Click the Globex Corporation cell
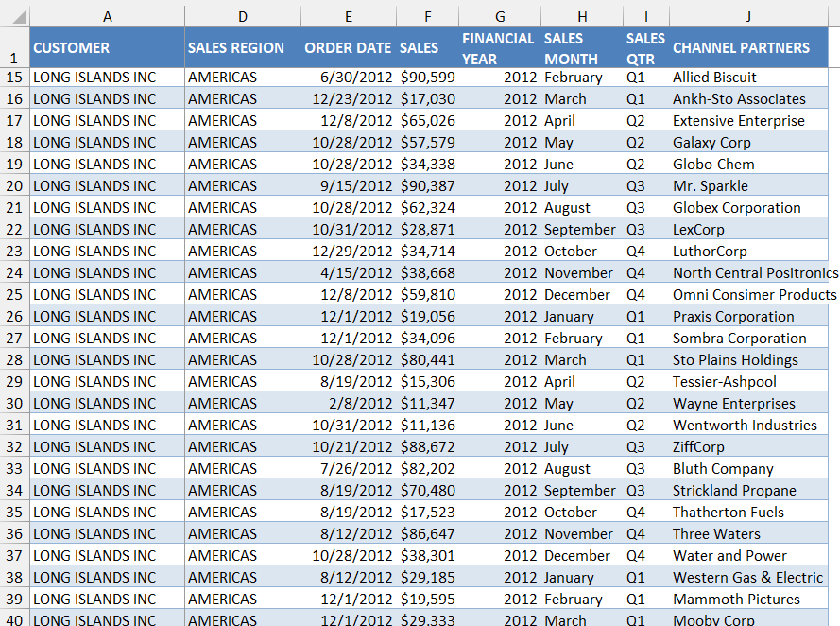 pos(748,207)
